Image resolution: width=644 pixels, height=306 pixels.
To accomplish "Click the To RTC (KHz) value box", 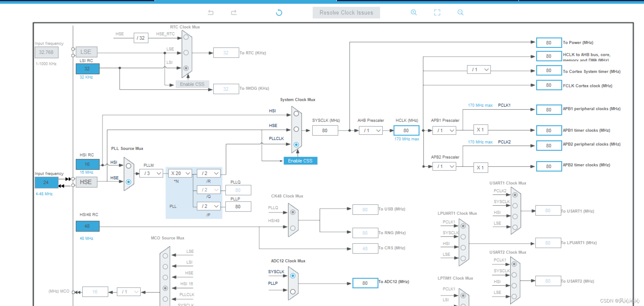I will [x=226, y=53].
